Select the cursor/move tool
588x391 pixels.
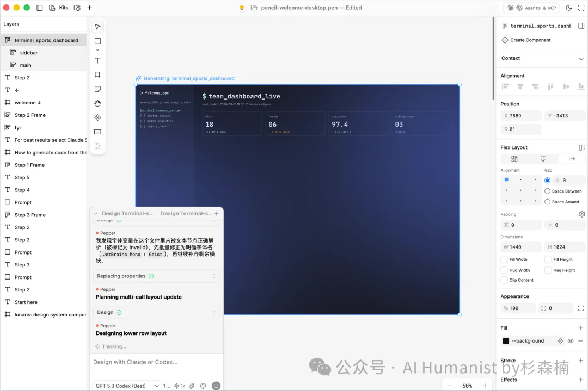click(97, 26)
